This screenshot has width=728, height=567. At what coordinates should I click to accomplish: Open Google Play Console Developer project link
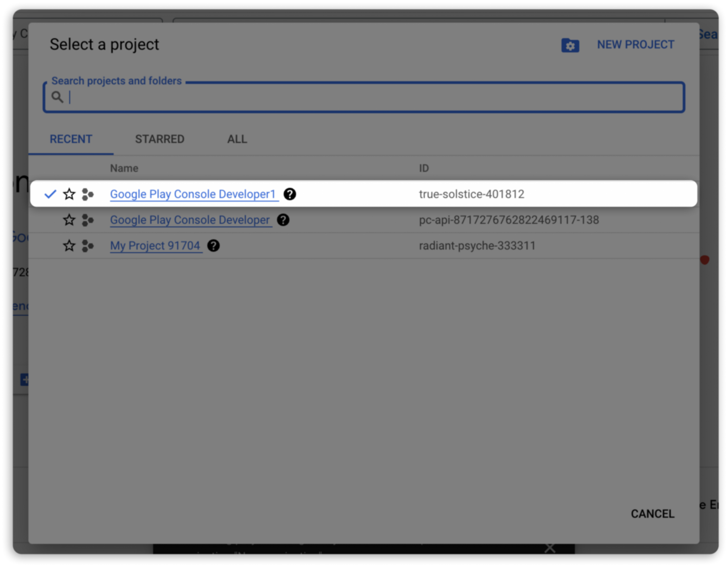click(190, 220)
